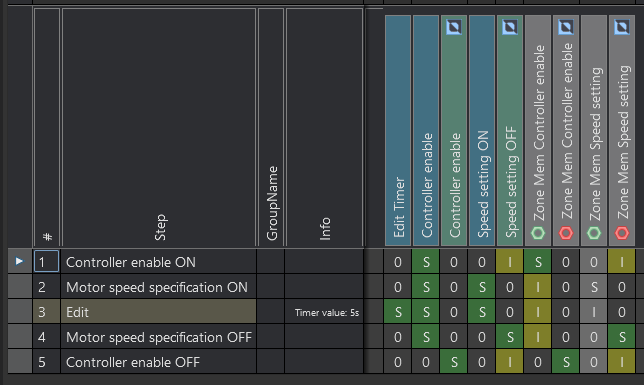The width and height of the screenshot is (644, 385).
Task: Click inverted icon atop green Controller enable column
Action: 454,27
